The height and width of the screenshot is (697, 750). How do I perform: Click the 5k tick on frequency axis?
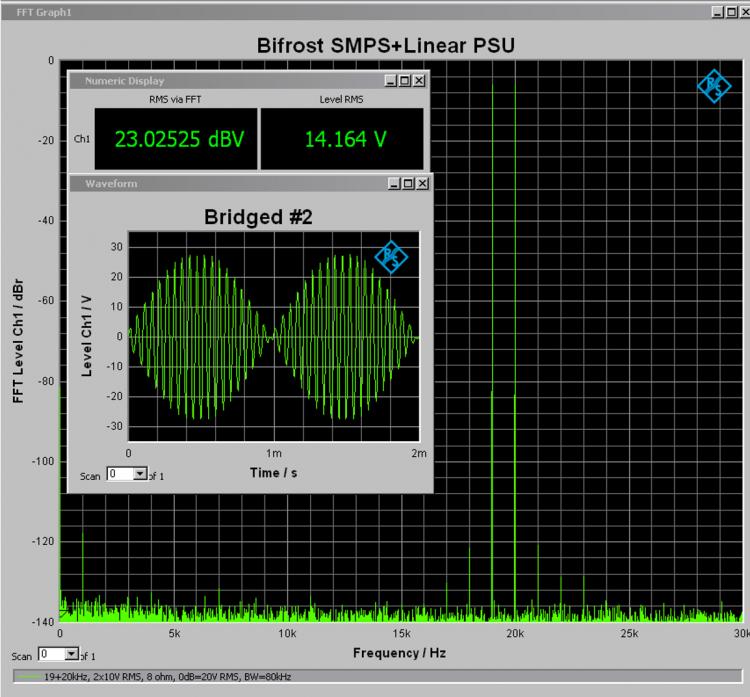pos(174,633)
